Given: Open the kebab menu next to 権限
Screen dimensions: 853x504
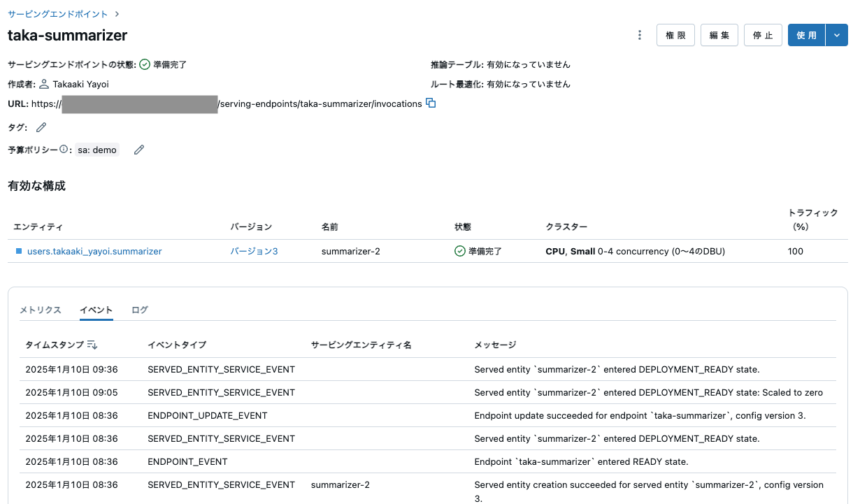Looking at the screenshot, I should click(639, 34).
